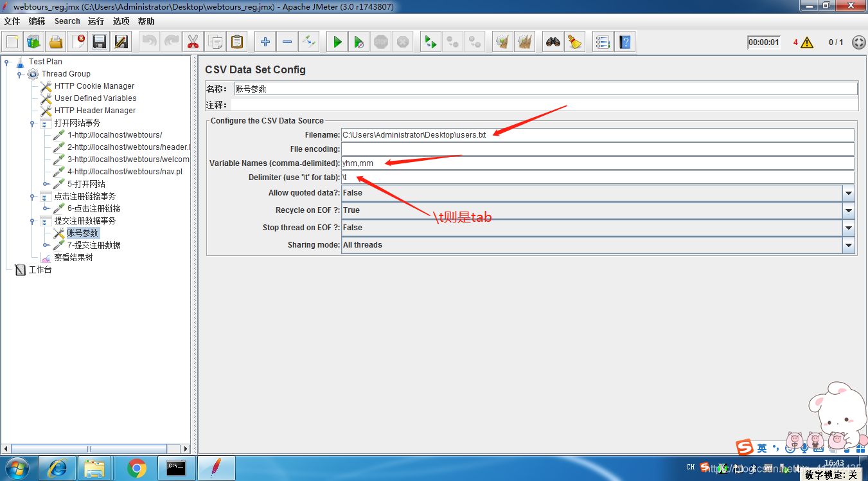Expand all nodes with plus icon
This screenshot has width=868, height=481.
pos(265,42)
